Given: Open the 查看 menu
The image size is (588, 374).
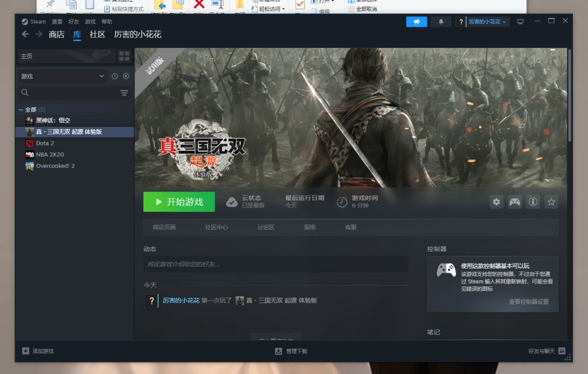Looking at the screenshot, I should (x=57, y=21).
